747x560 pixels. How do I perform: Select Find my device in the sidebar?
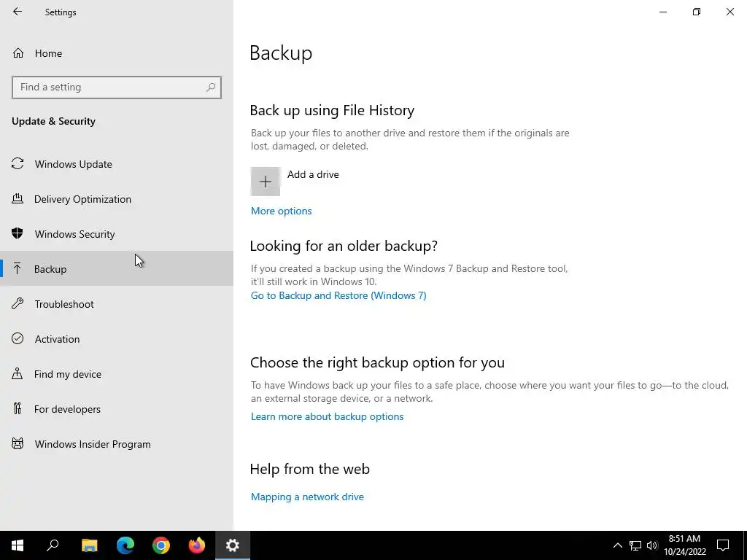(x=117, y=374)
